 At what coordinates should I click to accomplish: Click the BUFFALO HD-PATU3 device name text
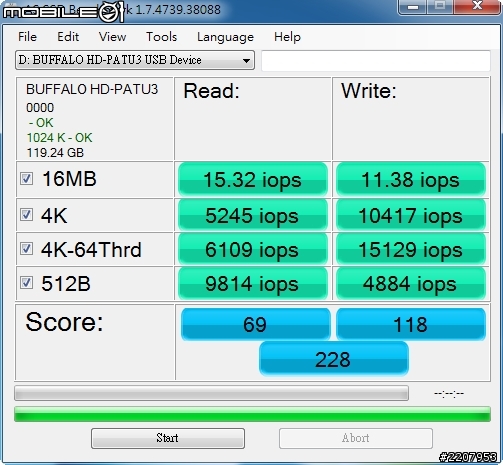92,89
